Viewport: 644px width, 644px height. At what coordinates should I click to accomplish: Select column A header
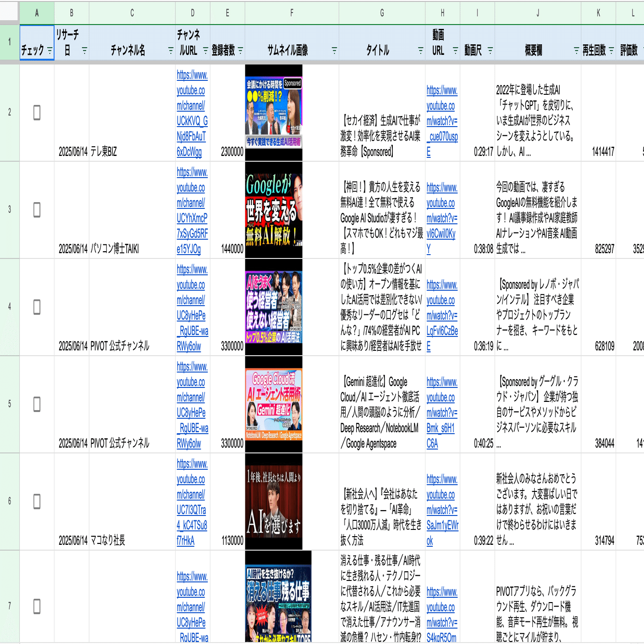37,13
